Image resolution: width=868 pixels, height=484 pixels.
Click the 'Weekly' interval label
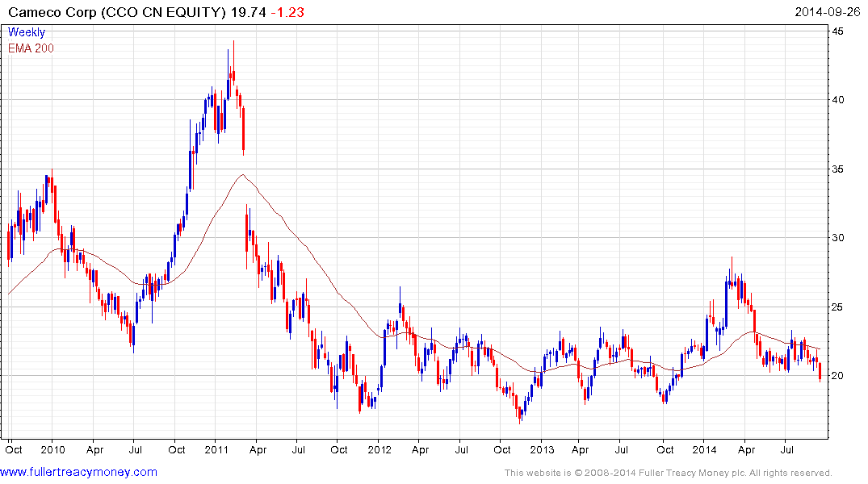pos(26,32)
